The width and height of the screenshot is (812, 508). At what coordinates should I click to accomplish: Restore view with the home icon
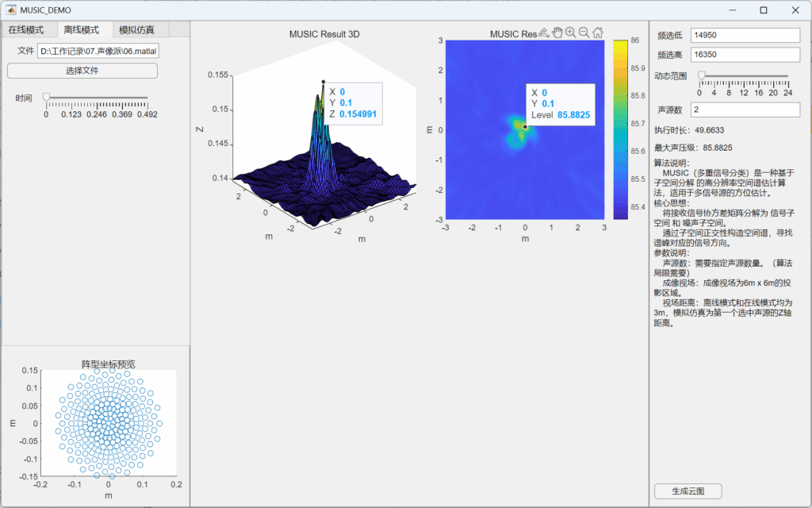coord(597,33)
